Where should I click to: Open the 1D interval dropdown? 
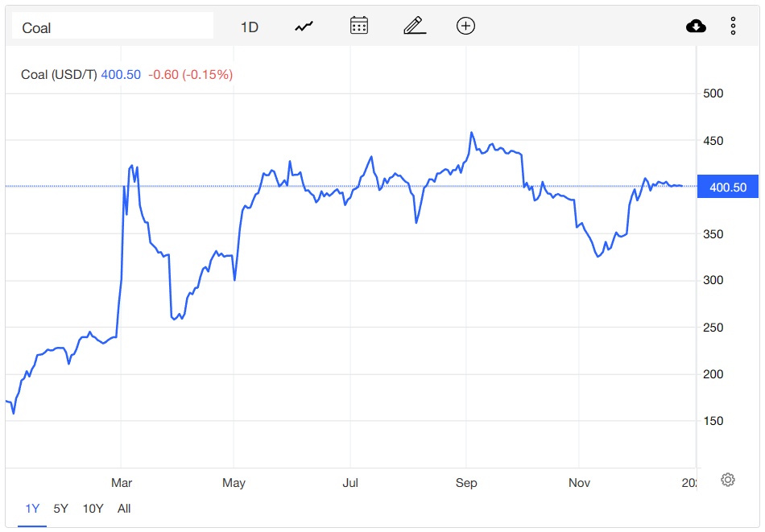250,27
